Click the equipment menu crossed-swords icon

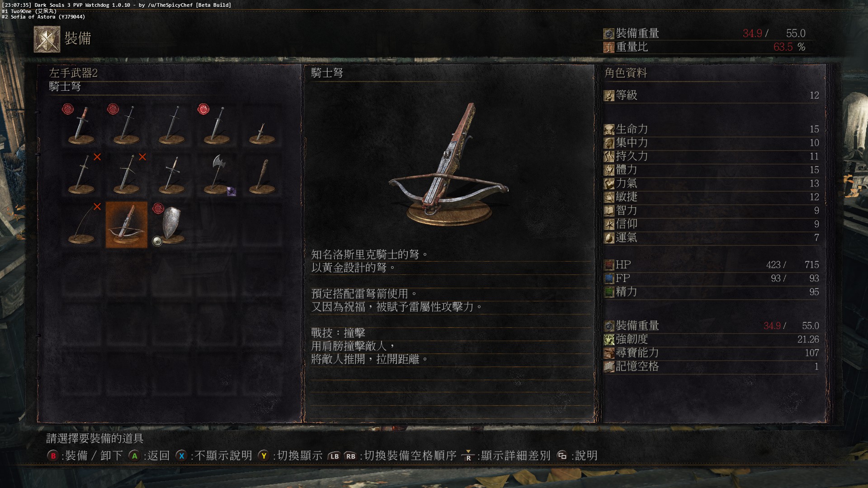click(47, 39)
